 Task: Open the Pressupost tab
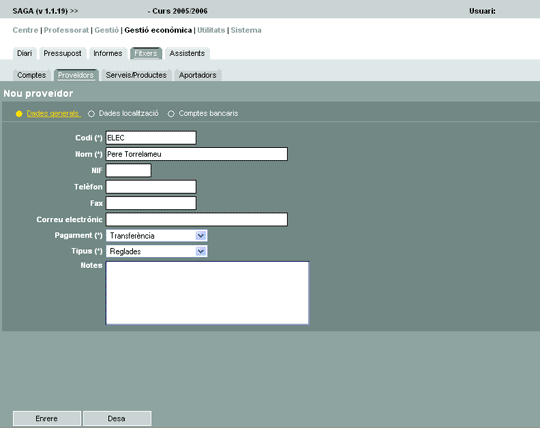pyautogui.click(x=62, y=53)
